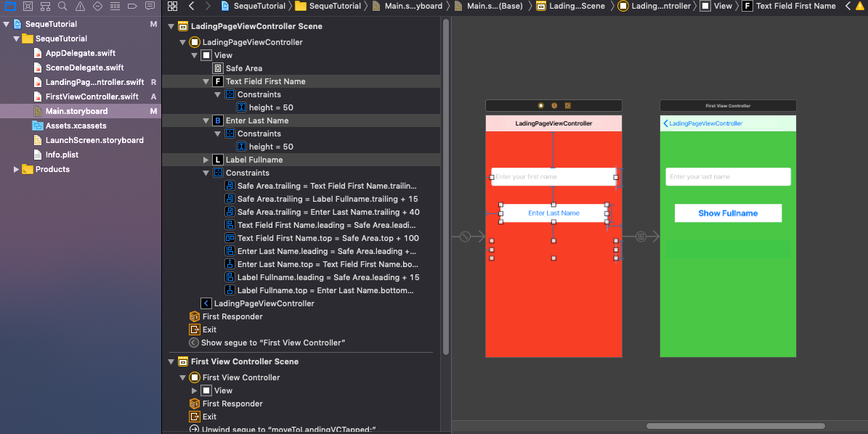
Task: Open the Find navigator magnifying glass
Action: 63,7
